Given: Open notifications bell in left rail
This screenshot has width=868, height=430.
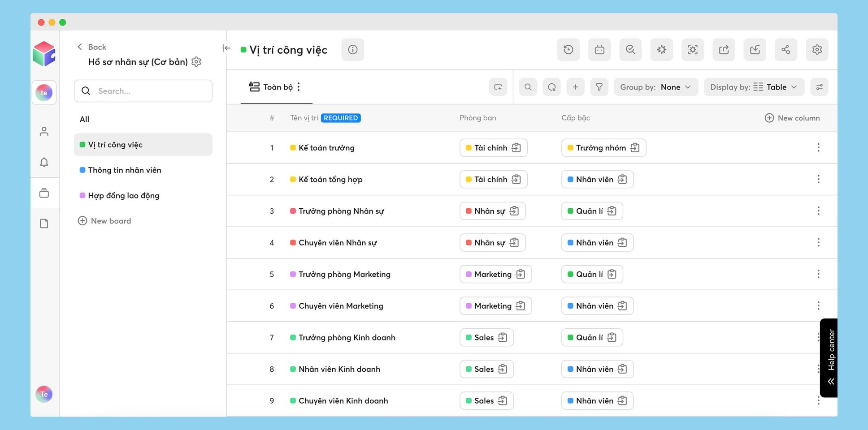Looking at the screenshot, I should coord(44,162).
